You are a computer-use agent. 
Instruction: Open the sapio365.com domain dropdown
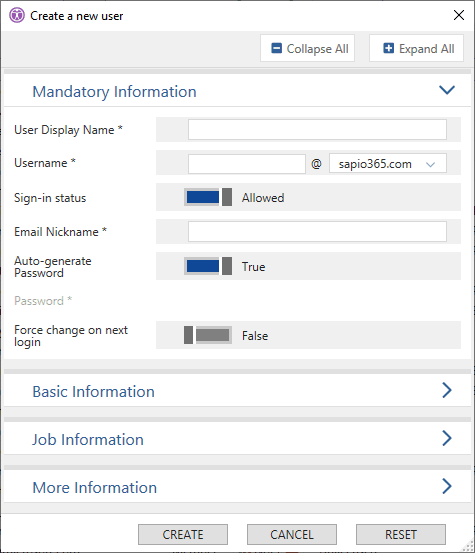click(388, 164)
